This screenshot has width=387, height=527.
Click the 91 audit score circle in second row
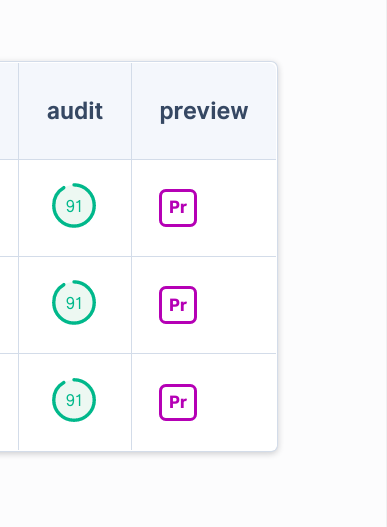tap(74, 302)
